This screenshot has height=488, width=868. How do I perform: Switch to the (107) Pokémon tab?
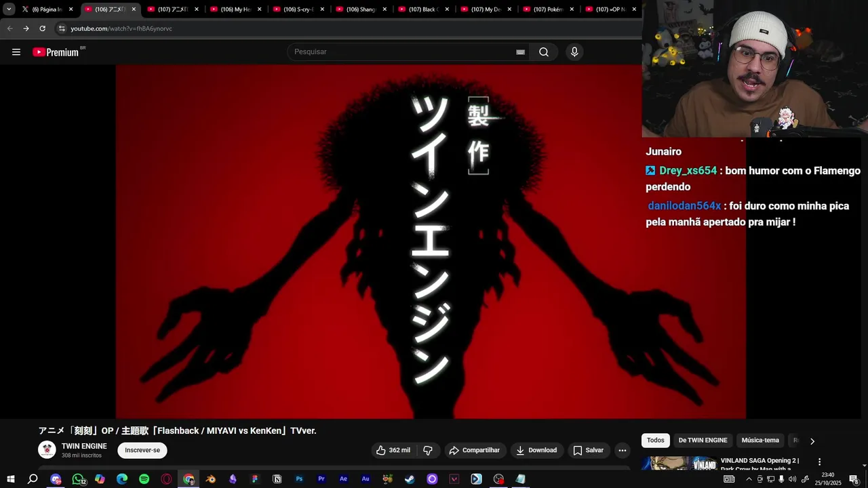click(549, 9)
